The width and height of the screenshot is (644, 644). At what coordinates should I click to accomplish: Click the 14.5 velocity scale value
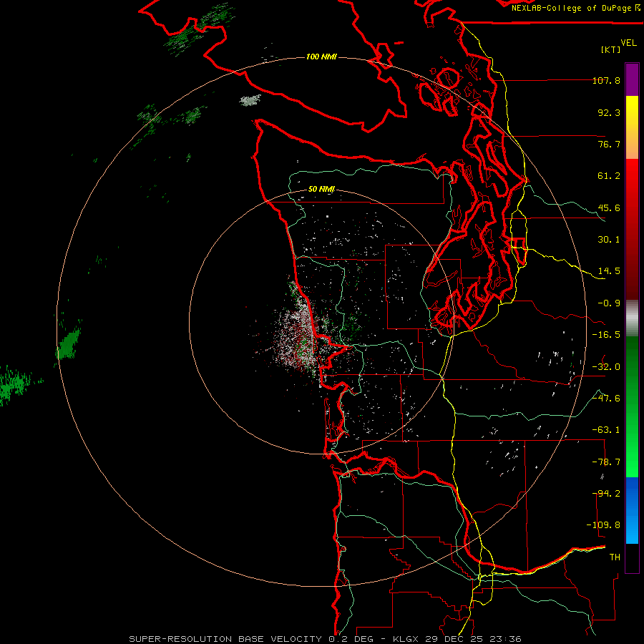click(x=609, y=271)
